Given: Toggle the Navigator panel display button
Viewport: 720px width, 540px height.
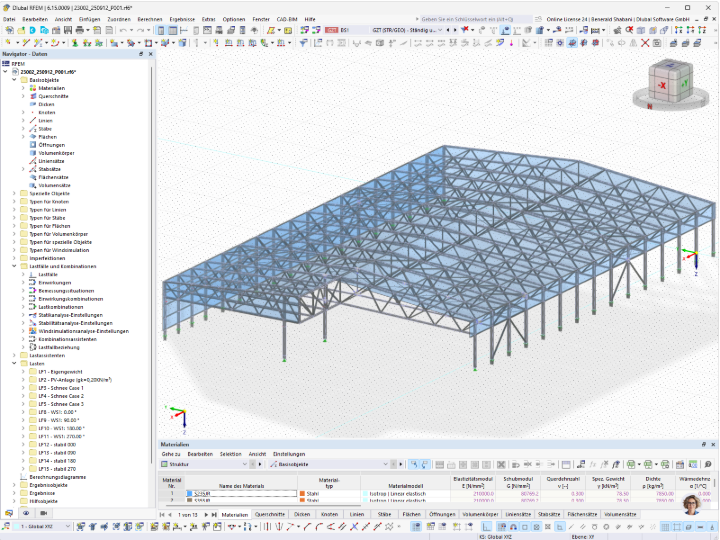Looking at the screenshot, I should point(161,30).
